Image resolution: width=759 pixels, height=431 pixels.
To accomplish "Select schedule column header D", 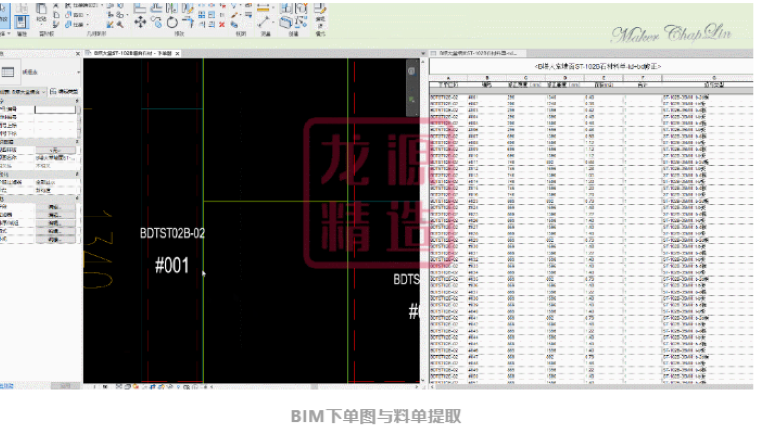I will click(x=564, y=77).
